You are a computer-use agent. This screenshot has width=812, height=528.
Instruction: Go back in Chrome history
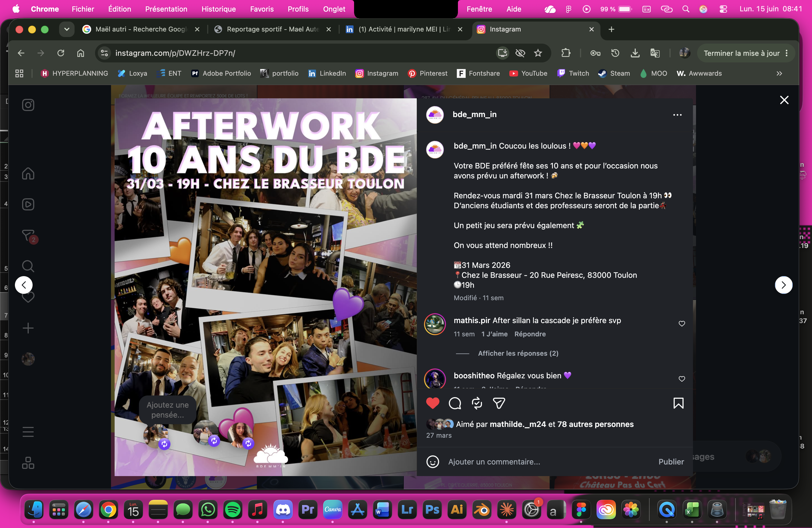coord(21,53)
